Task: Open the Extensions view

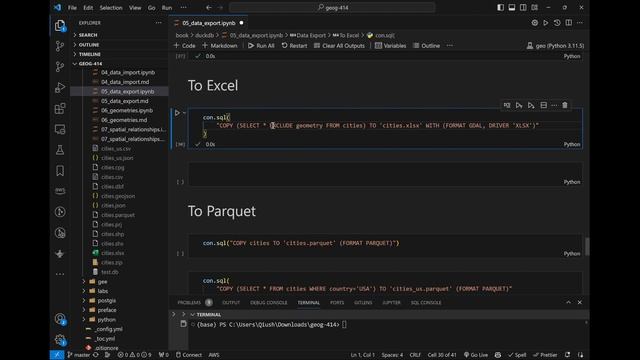Action: pyautogui.click(x=60, y=109)
